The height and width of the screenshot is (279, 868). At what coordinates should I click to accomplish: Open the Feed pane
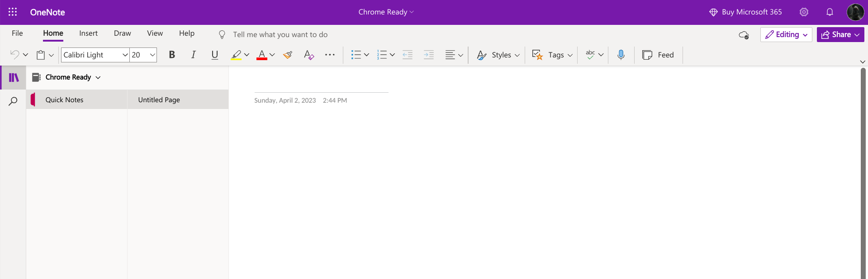coord(658,55)
